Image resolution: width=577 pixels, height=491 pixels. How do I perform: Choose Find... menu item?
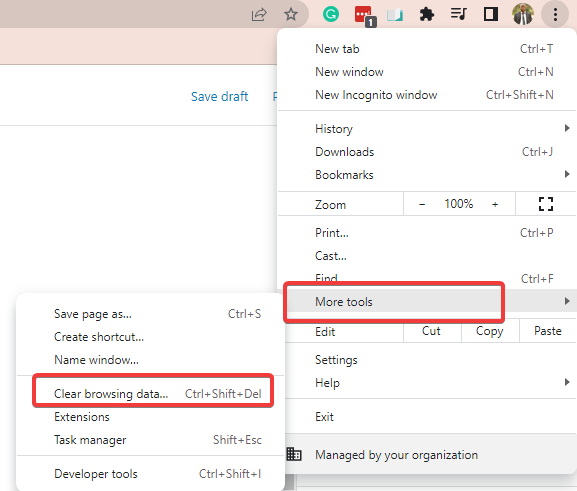pyautogui.click(x=427, y=279)
